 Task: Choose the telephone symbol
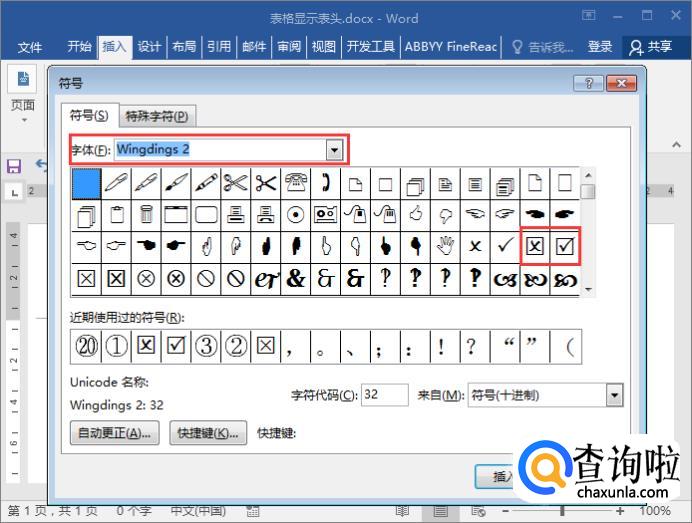296,182
